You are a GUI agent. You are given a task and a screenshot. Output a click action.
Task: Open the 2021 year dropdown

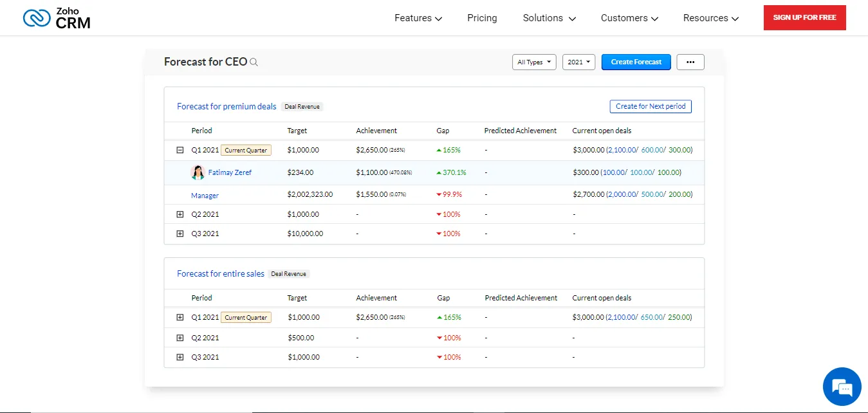[x=579, y=62]
